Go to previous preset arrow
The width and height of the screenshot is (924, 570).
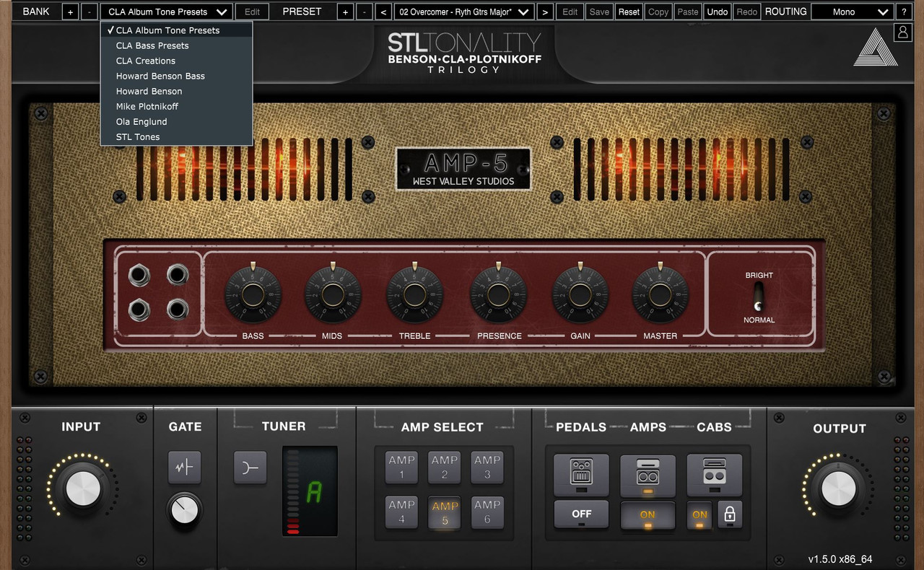[383, 12]
